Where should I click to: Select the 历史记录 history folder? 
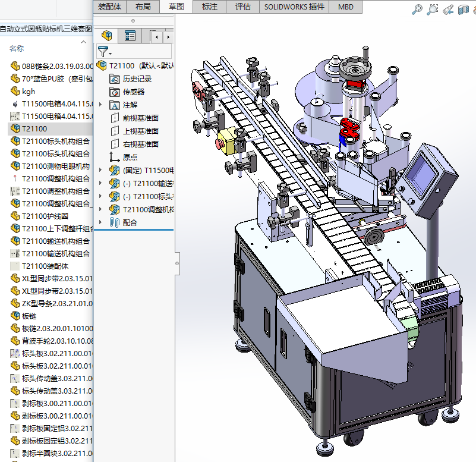tap(137, 78)
